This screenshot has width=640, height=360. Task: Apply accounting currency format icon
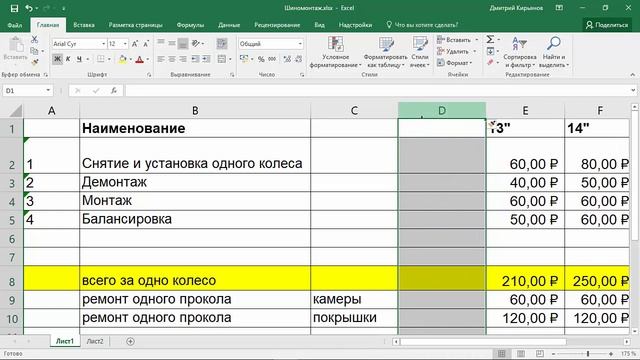coord(244,59)
